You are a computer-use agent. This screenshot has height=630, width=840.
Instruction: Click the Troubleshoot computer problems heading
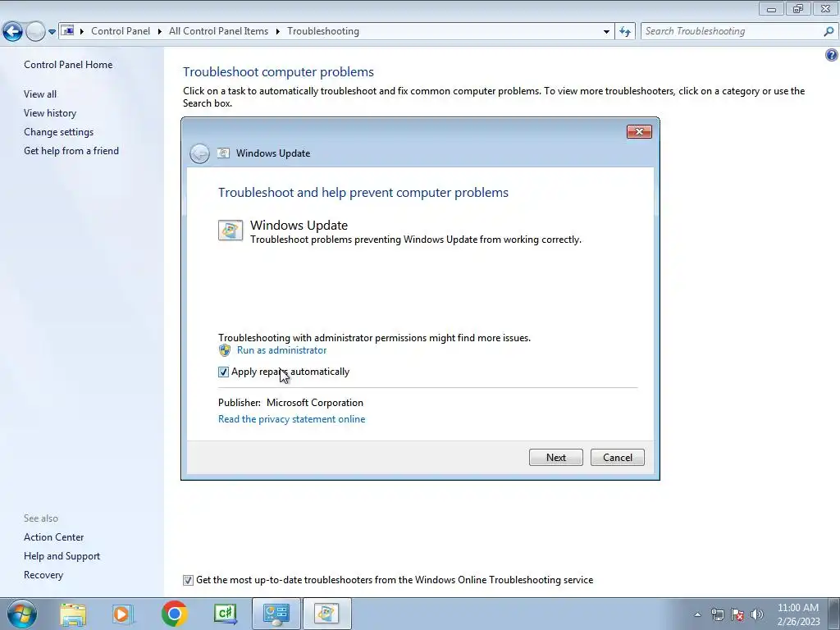point(279,72)
